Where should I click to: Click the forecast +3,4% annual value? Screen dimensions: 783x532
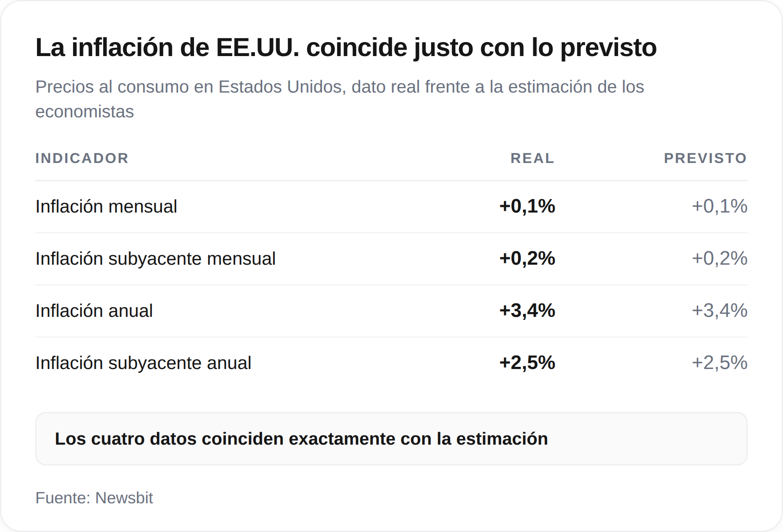tap(719, 311)
